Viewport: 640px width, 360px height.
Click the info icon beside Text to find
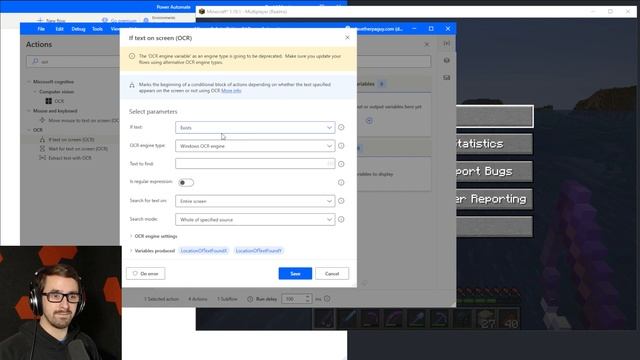click(x=341, y=164)
